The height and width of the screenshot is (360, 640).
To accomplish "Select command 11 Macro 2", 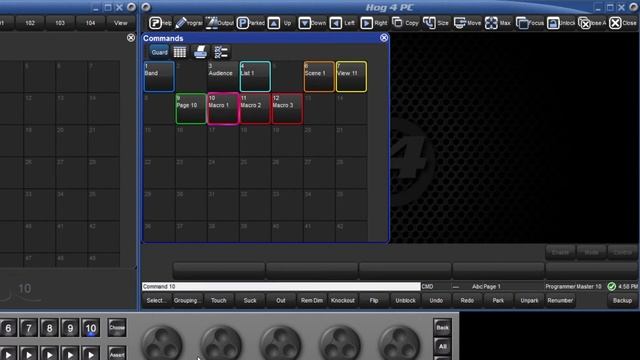I will 255,109.
